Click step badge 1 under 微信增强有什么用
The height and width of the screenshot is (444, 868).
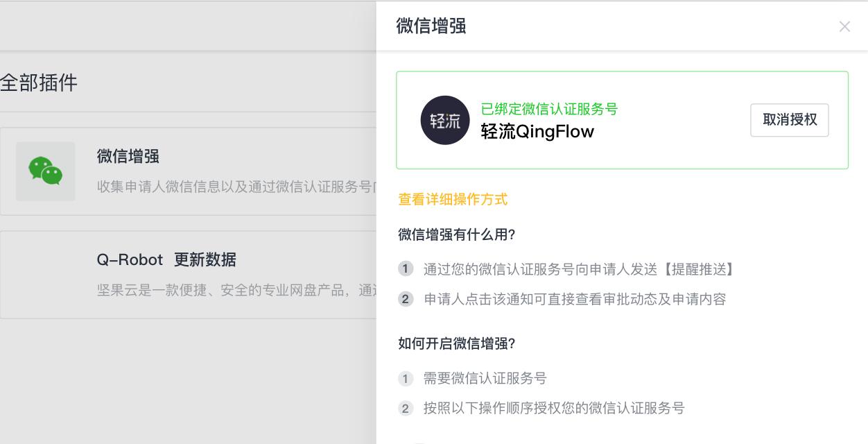coord(406,269)
